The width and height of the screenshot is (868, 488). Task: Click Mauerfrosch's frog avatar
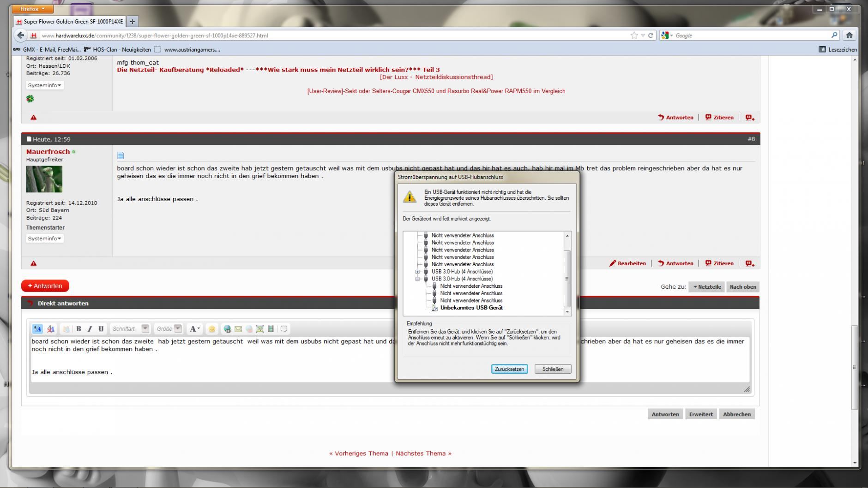click(44, 179)
